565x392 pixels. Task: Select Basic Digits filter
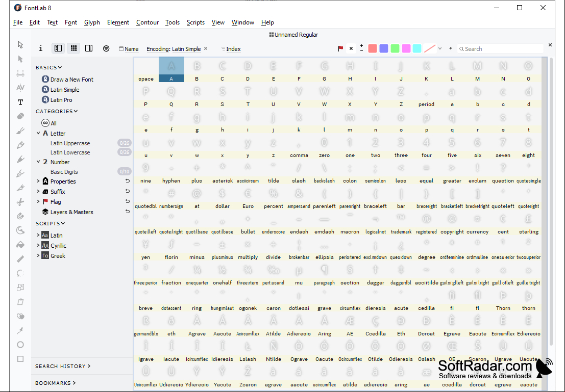click(x=64, y=172)
